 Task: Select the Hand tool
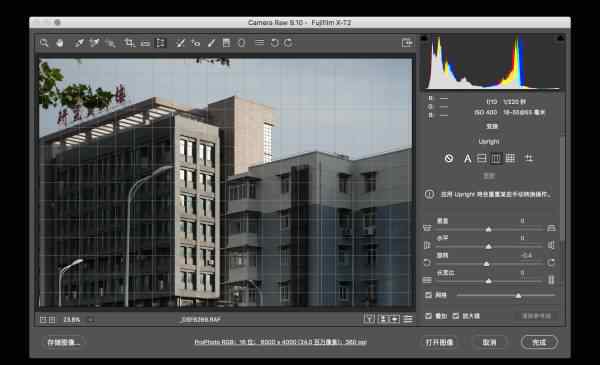(60, 43)
